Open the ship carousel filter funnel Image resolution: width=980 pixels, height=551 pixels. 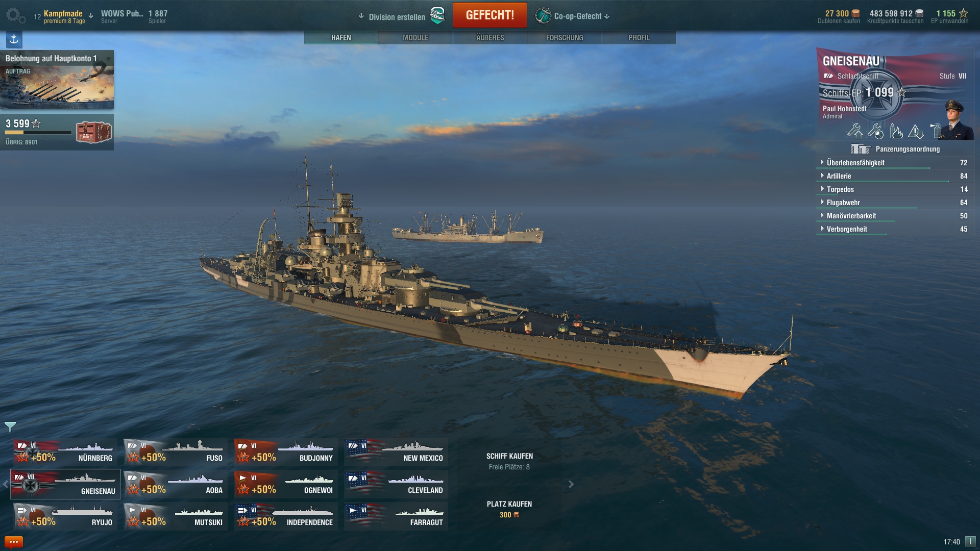tap(10, 427)
